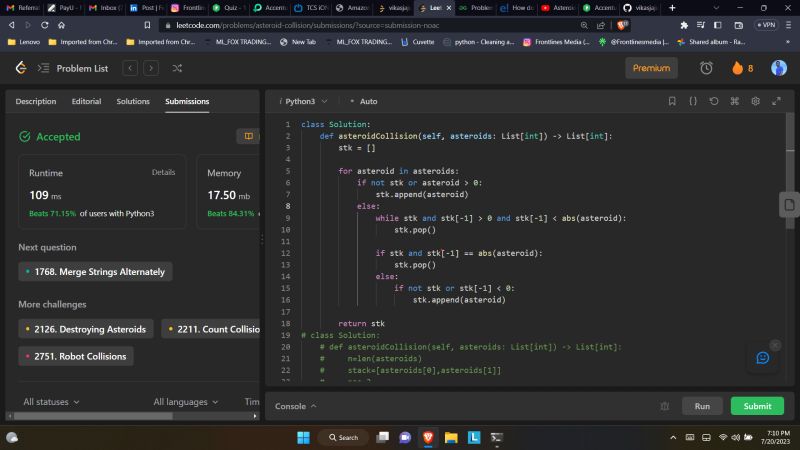Open browser extensions puzzle icon
Screen dimensions: 800x450
click(684, 25)
